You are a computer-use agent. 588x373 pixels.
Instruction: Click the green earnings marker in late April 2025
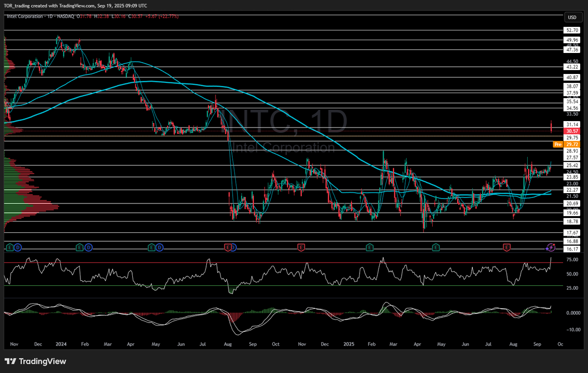coord(436,248)
